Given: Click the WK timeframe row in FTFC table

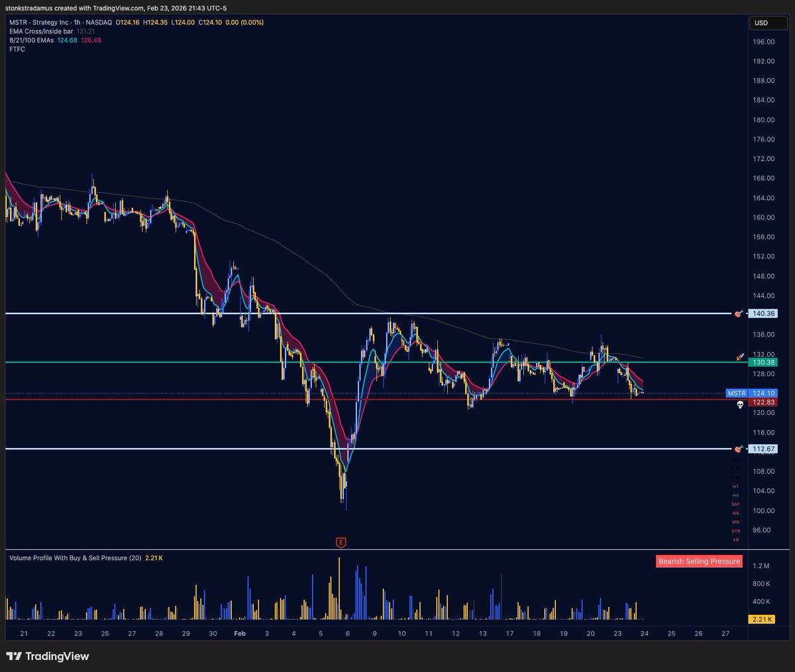Looking at the screenshot, I should tap(735, 513).
